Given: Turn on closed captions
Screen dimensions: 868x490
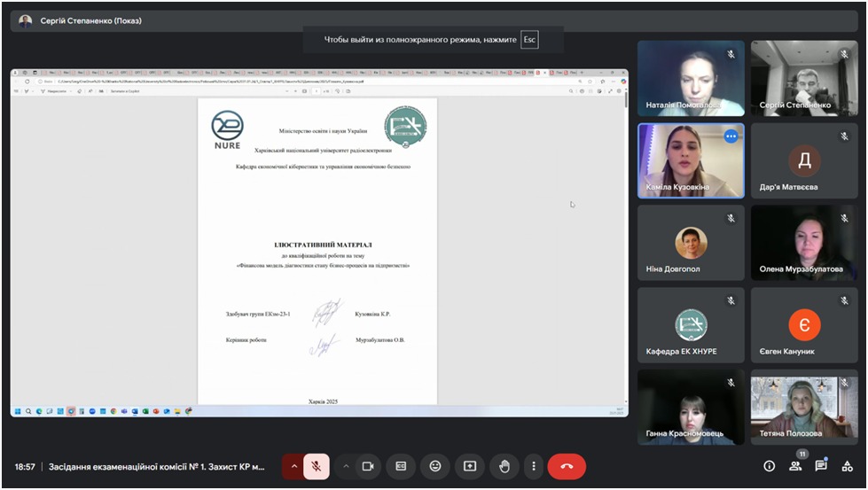Looking at the screenshot, I should (401, 466).
